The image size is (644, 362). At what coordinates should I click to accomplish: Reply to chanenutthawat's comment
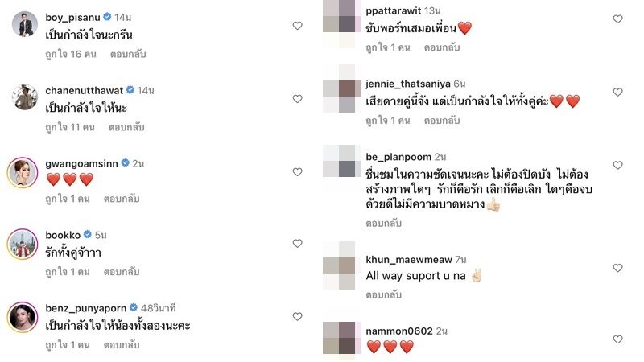pos(126,127)
